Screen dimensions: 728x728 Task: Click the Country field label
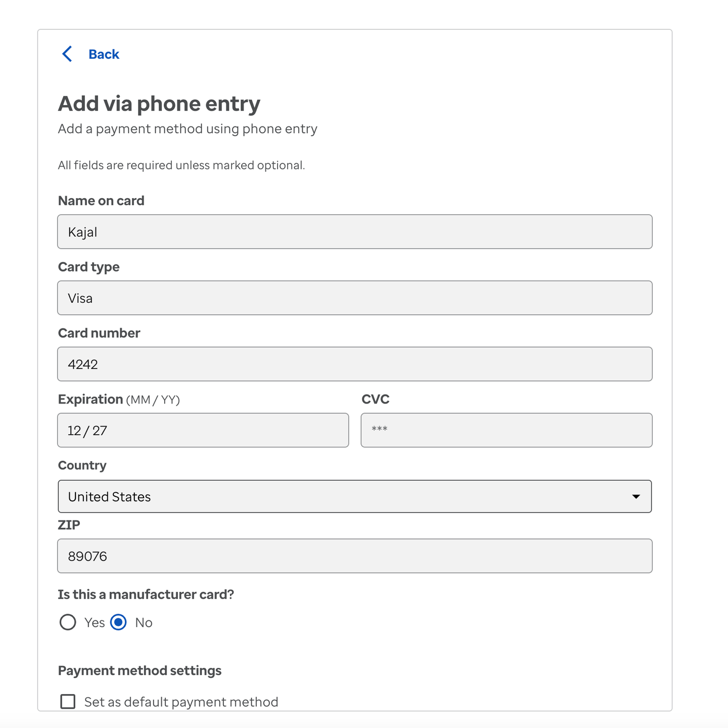pos(82,465)
